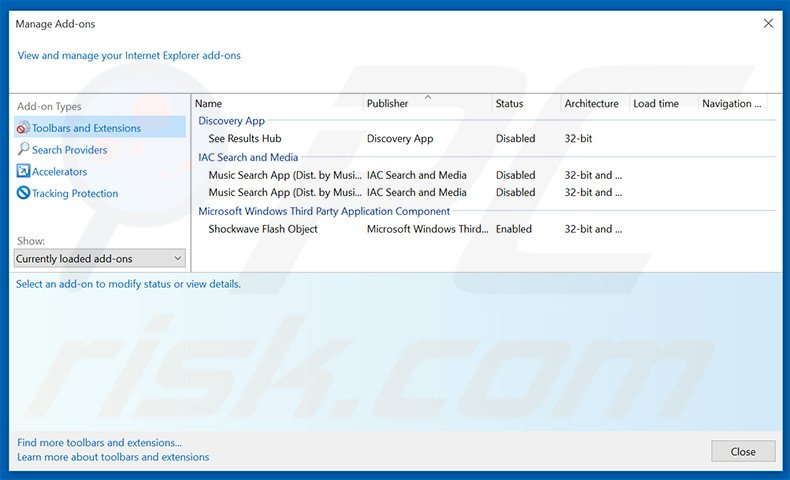The height and width of the screenshot is (480, 790).
Task: Open the Currently loaded add-ons dropdown
Action: coord(100,258)
